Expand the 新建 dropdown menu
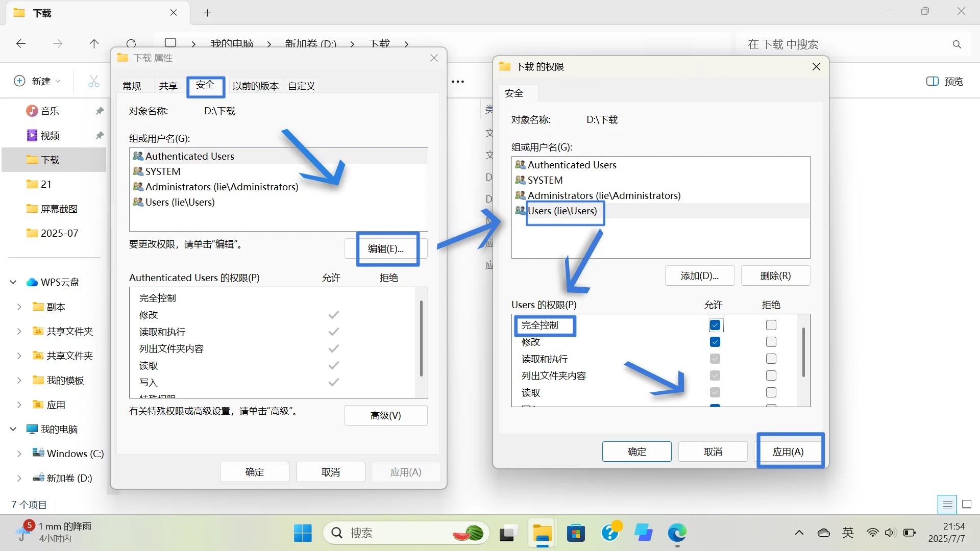 click(37, 81)
